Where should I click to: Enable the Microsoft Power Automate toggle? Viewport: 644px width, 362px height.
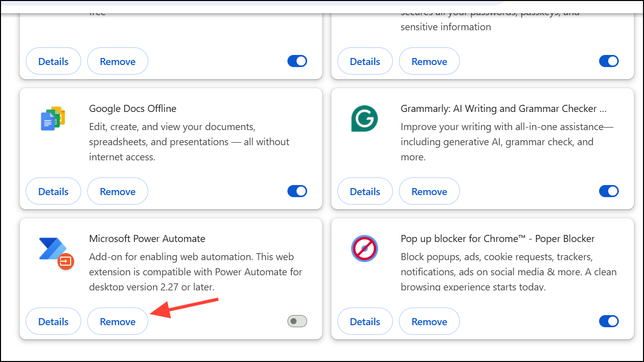[x=297, y=321]
